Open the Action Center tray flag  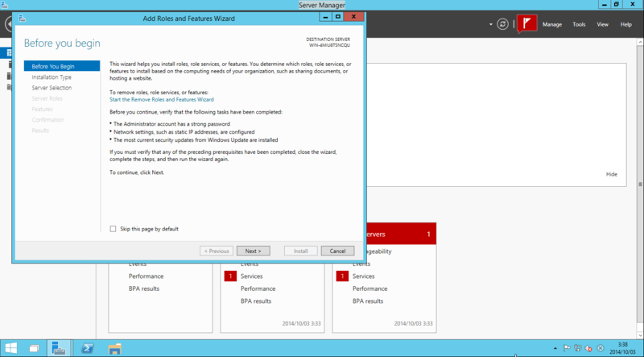click(x=567, y=348)
